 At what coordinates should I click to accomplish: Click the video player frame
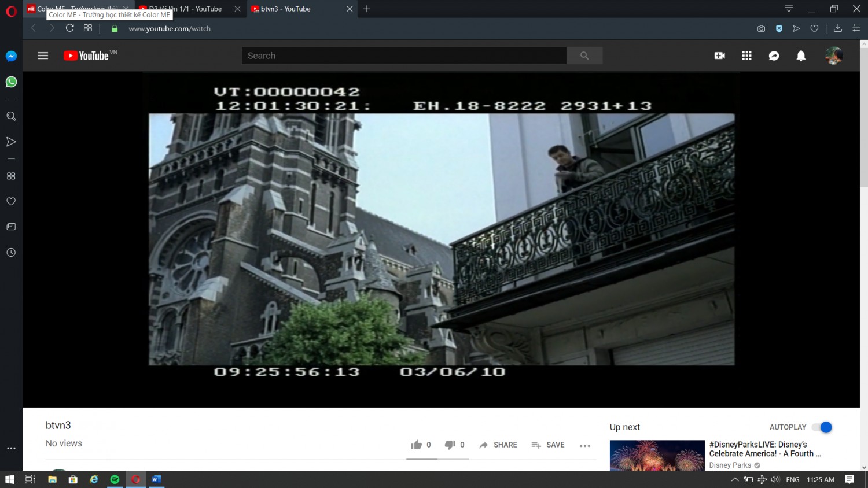tap(442, 239)
